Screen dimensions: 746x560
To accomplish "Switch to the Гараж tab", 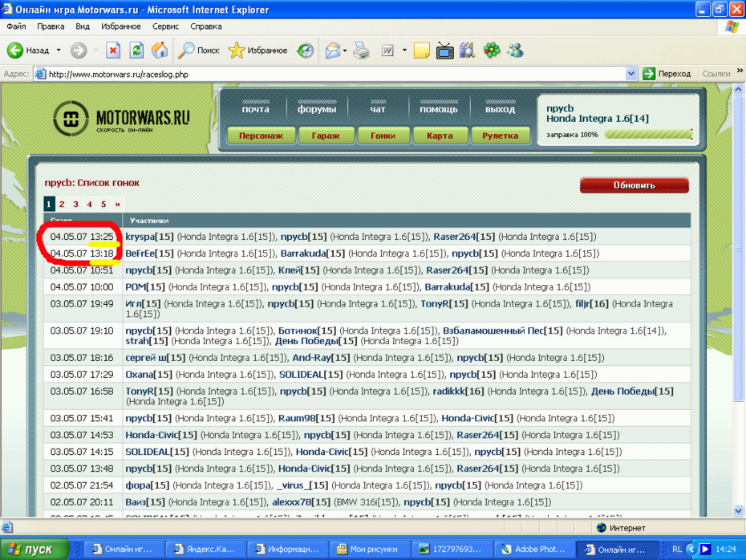I will pyautogui.click(x=326, y=136).
